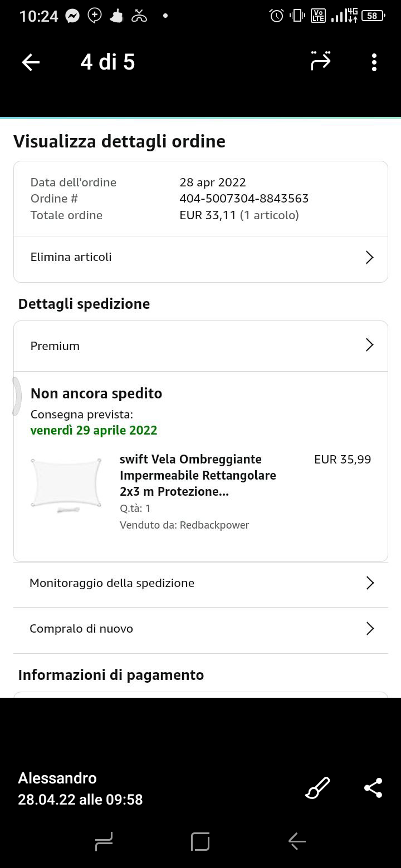The height and width of the screenshot is (868, 401).
Task: Open the swift Vela Ombreggiante product link
Action: [198, 475]
